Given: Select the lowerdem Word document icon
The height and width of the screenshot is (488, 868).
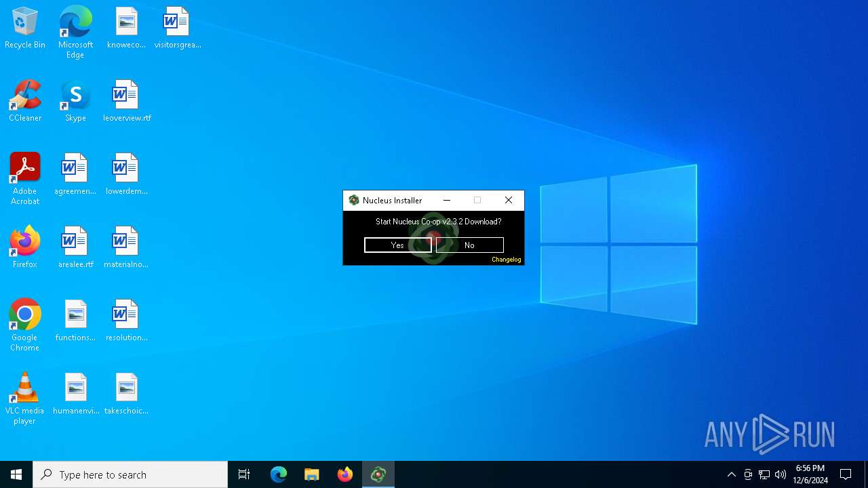Looking at the screenshot, I should point(126,175).
